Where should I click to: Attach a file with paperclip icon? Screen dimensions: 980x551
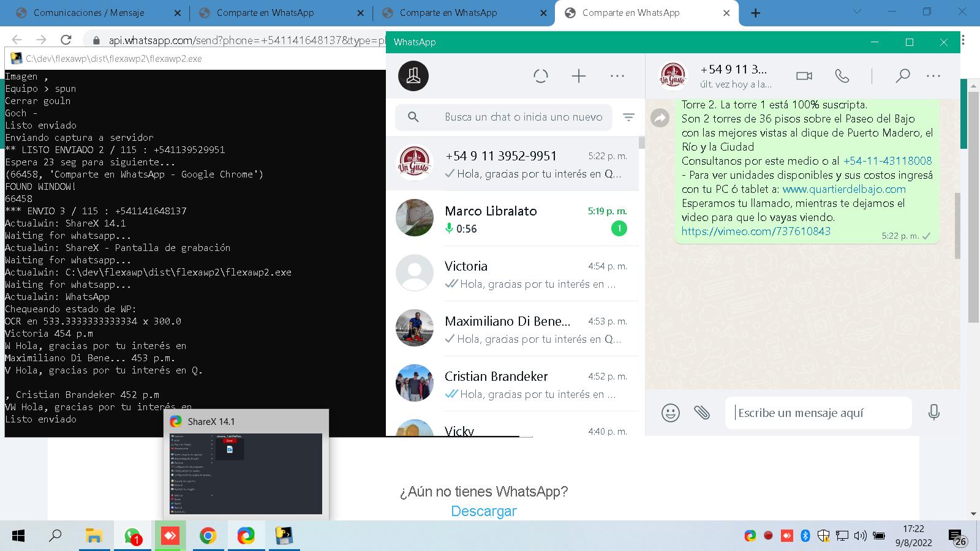(702, 413)
